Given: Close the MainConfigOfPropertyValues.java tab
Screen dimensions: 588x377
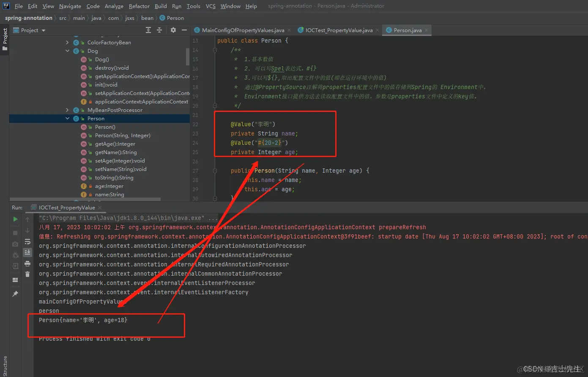Looking at the screenshot, I should pyautogui.click(x=289, y=30).
